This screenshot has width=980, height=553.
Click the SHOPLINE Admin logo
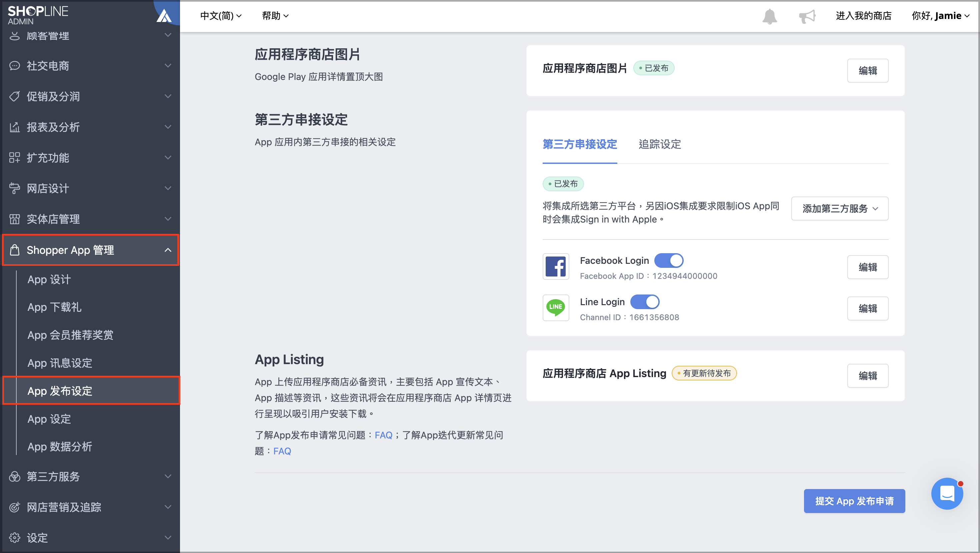38,15
